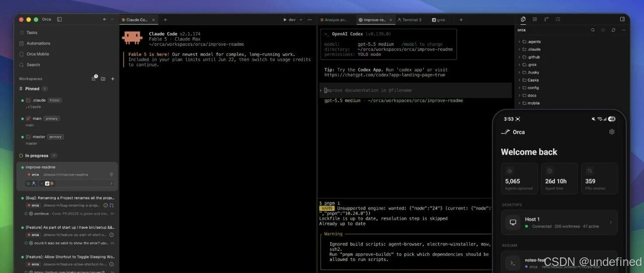Click the chevron on Host 1 card

(x=611, y=222)
